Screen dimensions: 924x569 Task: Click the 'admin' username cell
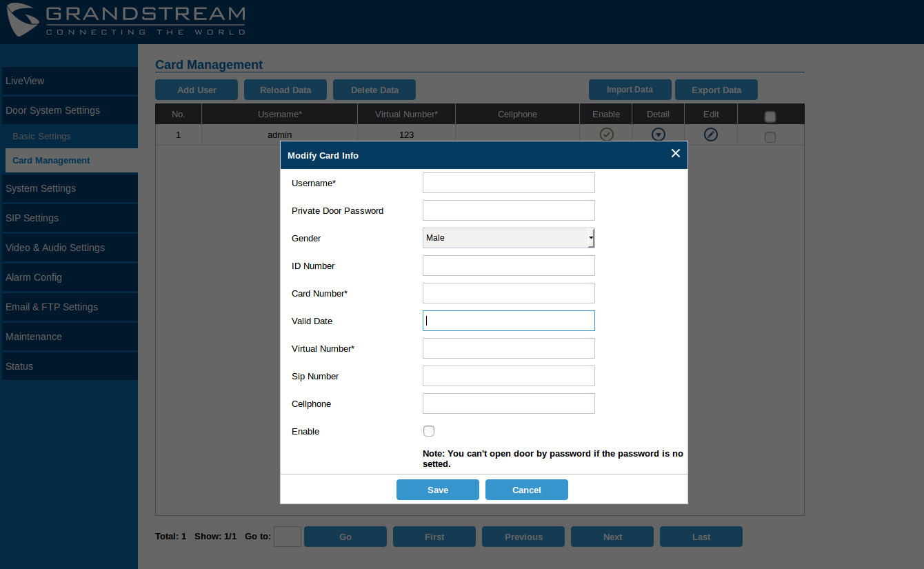tap(280, 134)
